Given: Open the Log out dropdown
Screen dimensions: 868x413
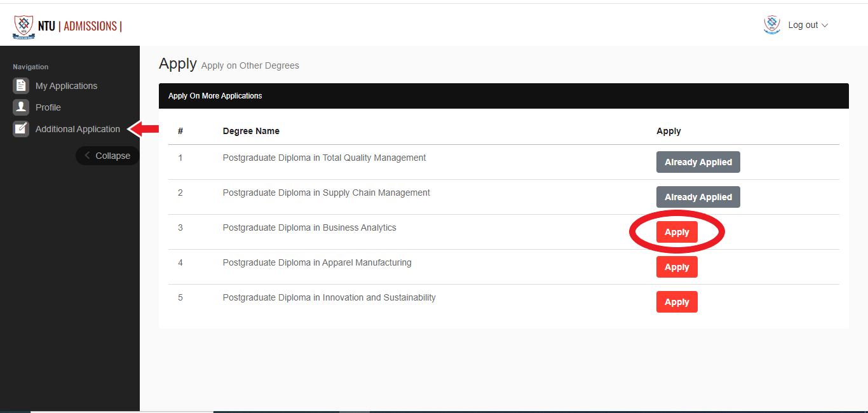Looking at the screenshot, I should (x=808, y=25).
